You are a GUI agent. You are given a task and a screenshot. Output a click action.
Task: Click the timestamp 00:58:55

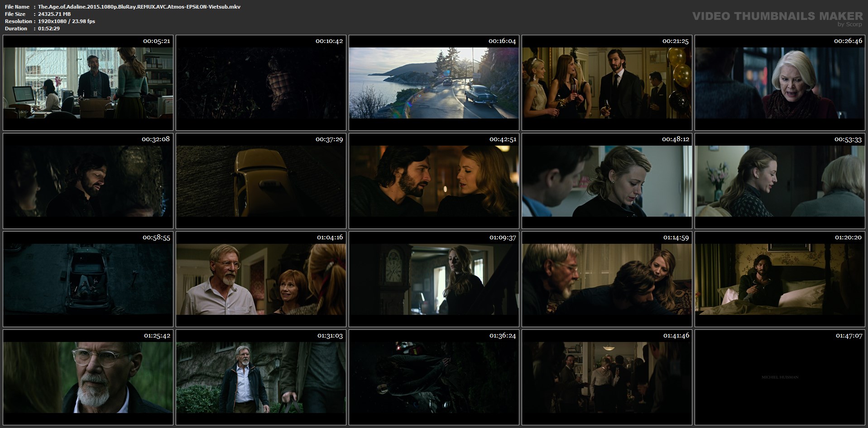(x=156, y=238)
